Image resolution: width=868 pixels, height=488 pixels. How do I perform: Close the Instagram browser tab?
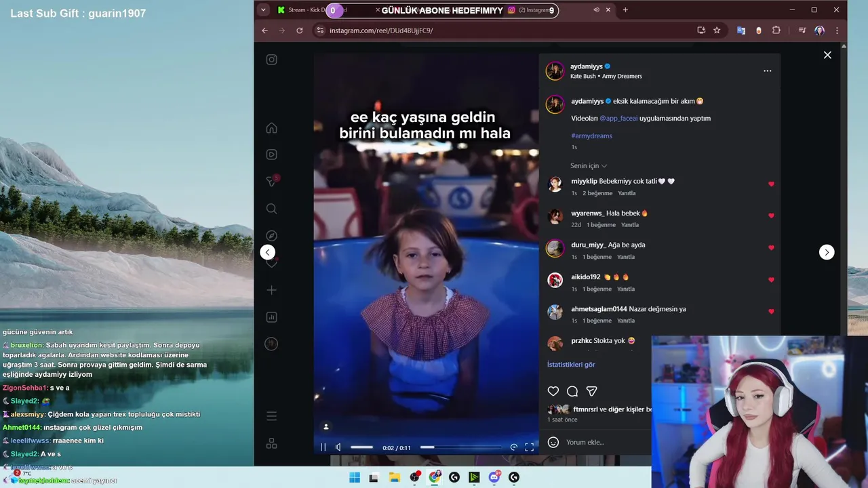[x=608, y=10]
